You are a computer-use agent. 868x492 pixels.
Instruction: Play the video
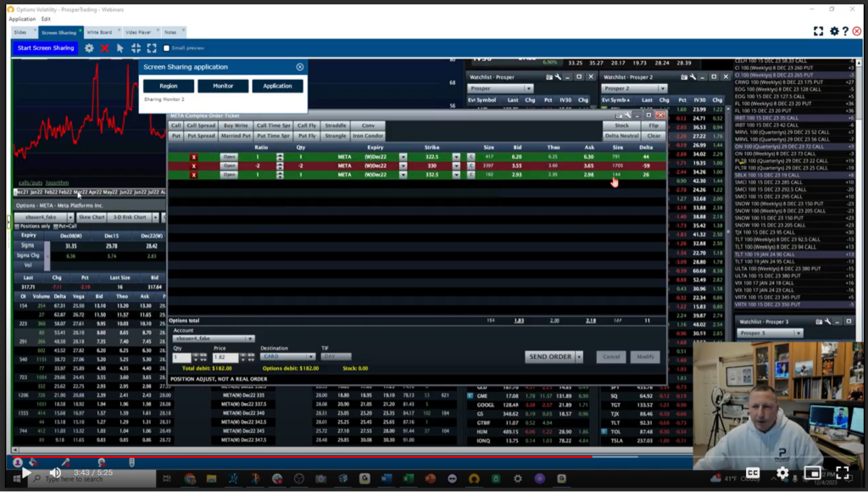pyautogui.click(x=25, y=473)
